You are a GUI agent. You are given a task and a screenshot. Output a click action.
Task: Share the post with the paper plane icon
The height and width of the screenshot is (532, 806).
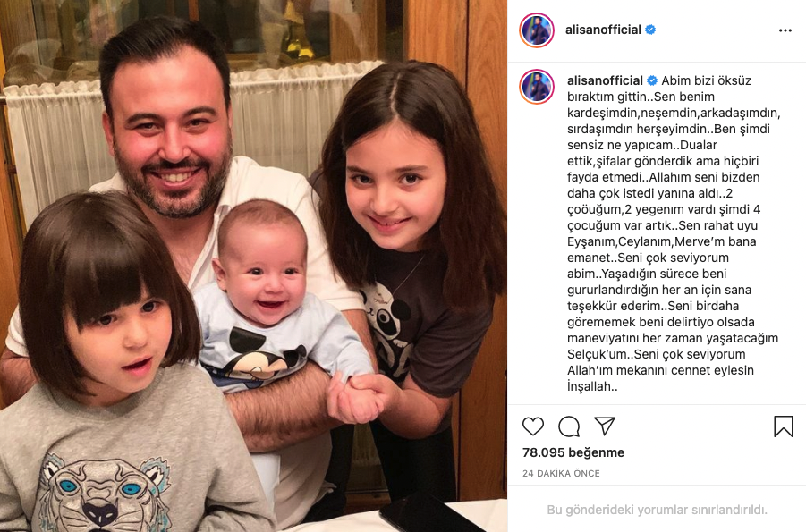605,426
